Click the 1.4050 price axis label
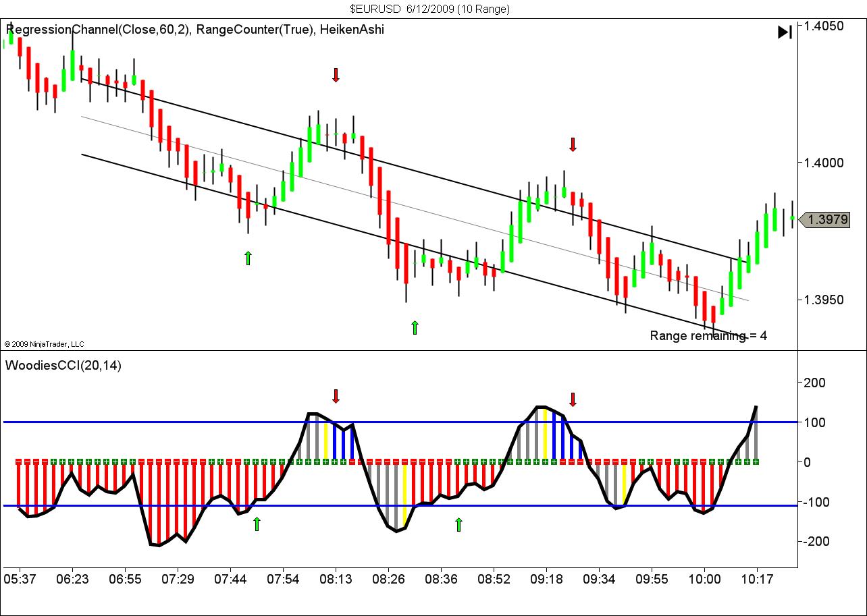Image resolution: width=867 pixels, height=616 pixels. click(823, 26)
